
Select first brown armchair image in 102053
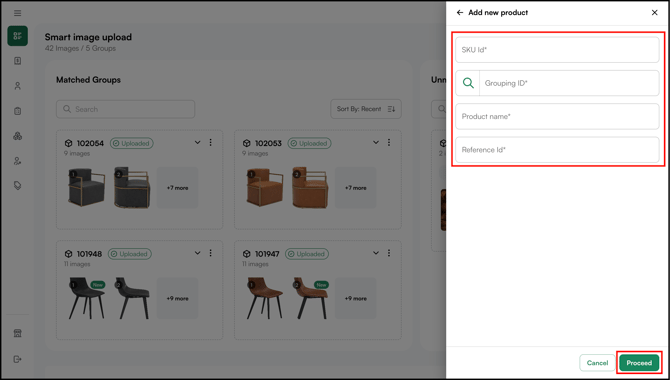click(265, 188)
